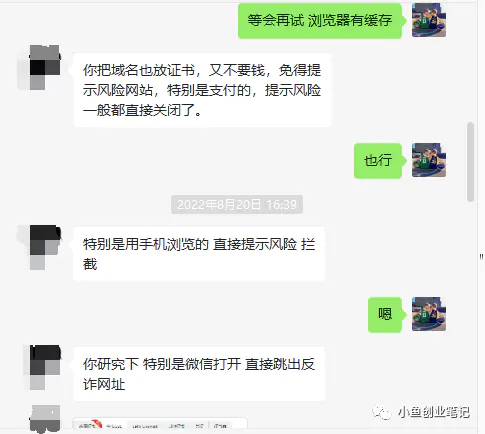The width and height of the screenshot is (485, 434).
Task: Open the sender avatar beside the '也行' message
Action: pyautogui.click(x=429, y=160)
